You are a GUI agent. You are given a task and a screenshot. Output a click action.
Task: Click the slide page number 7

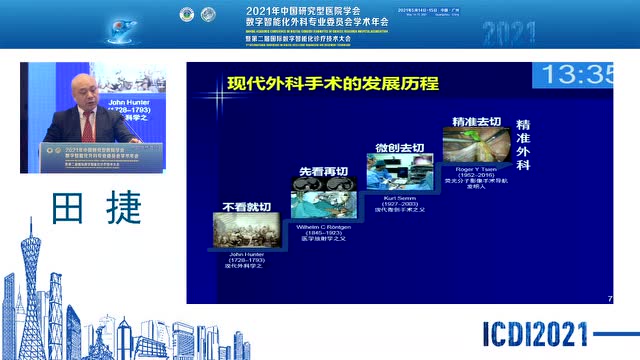coord(610,299)
